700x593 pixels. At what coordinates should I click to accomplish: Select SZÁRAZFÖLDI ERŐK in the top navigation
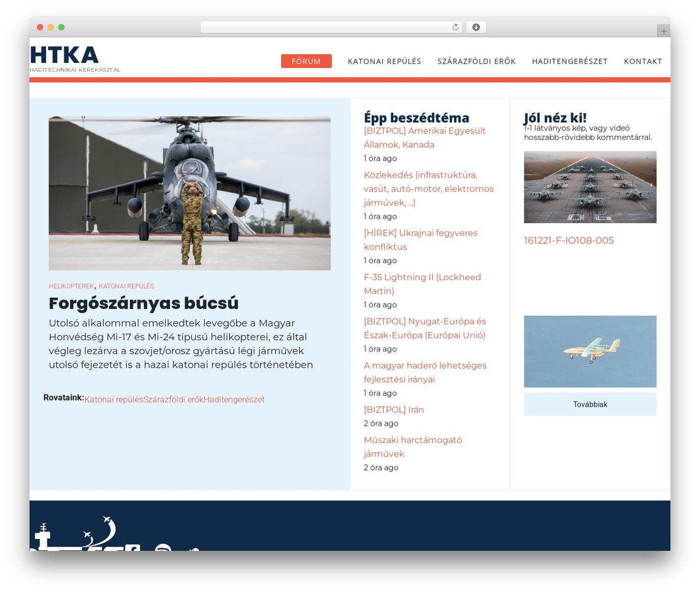476,61
